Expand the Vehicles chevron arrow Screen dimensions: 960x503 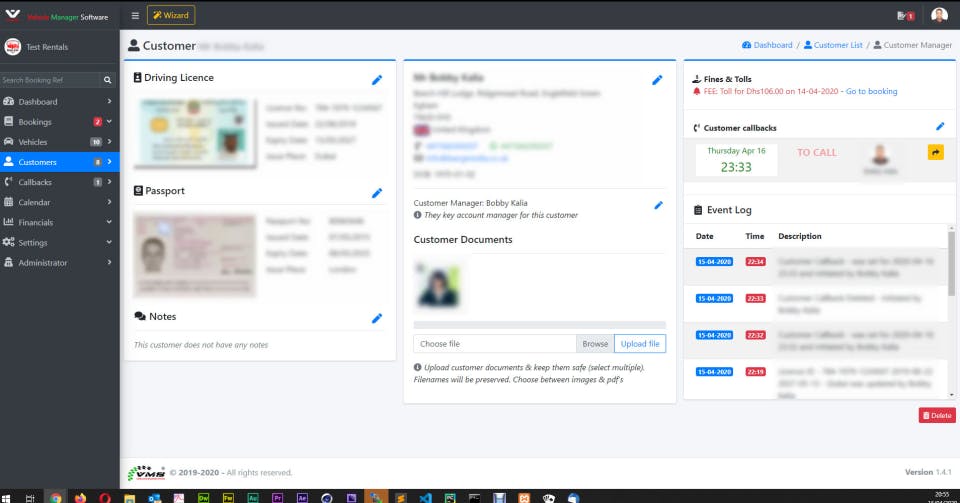tap(110, 142)
